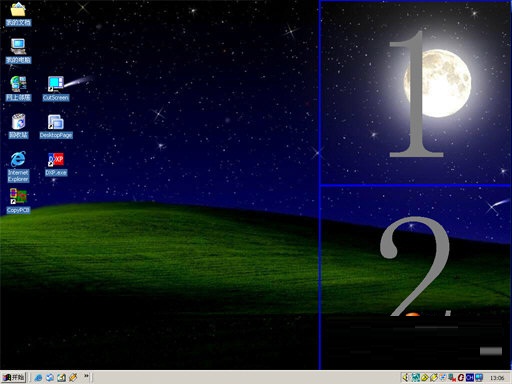Open the 我的电脑 desktop icon
This screenshot has width=512, height=384.
coord(18,51)
